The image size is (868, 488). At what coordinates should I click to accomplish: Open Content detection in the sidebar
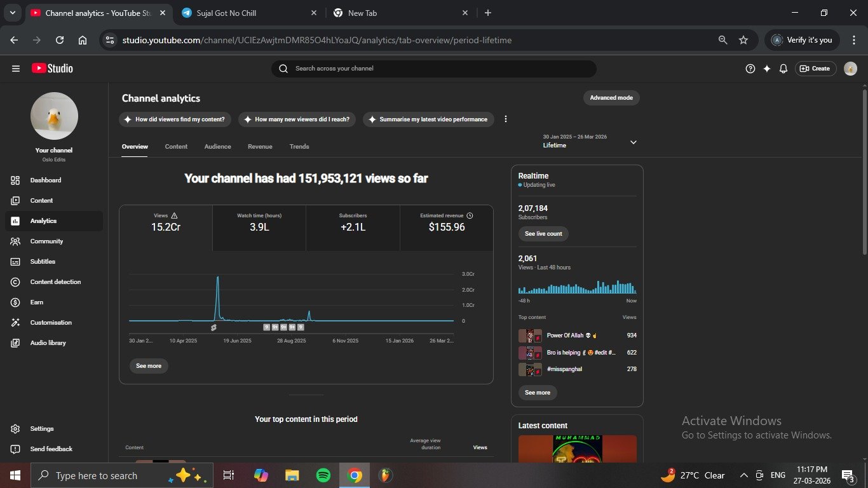pyautogui.click(x=55, y=282)
